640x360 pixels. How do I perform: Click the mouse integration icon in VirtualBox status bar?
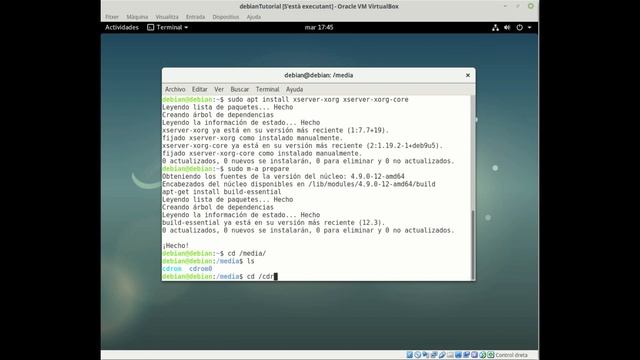click(483, 355)
